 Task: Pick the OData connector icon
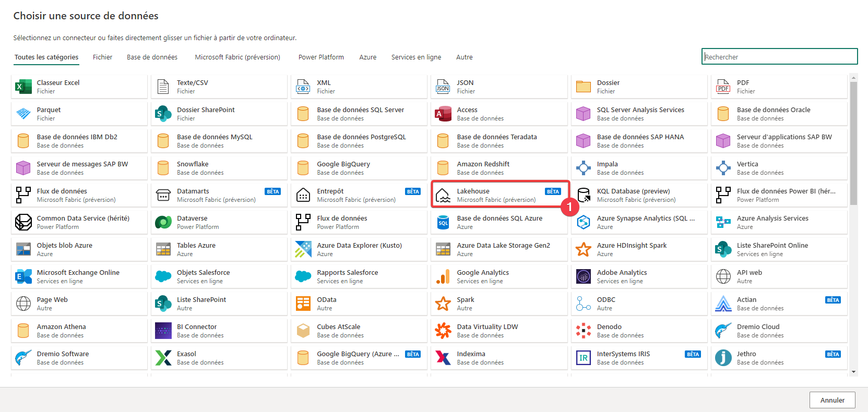click(303, 304)
